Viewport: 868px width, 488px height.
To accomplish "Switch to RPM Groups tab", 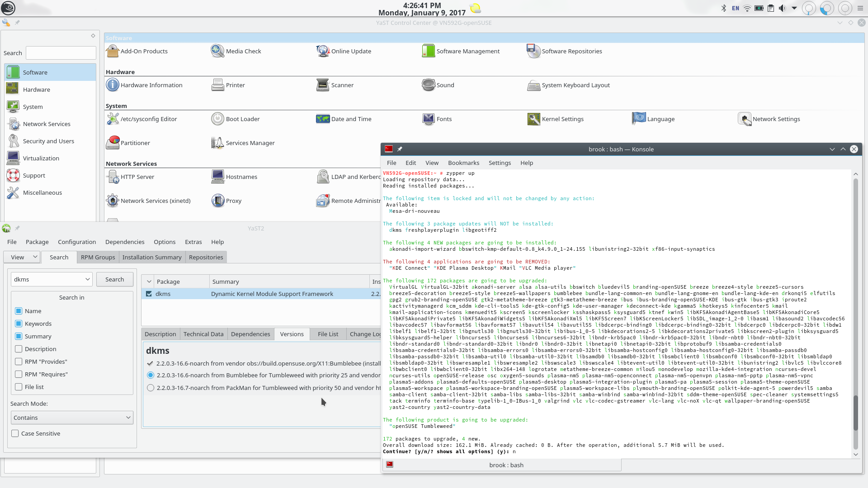I will (x=98, y=257).
